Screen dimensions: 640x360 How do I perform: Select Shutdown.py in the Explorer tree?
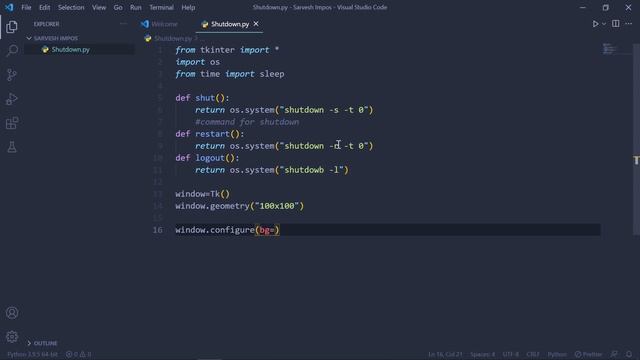coord(70,49)
